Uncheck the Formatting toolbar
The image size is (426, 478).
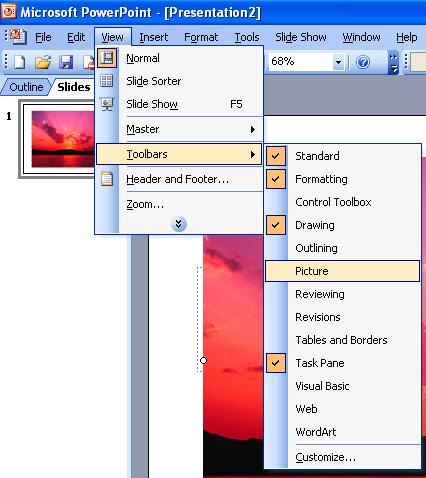(x=343, y=179)
